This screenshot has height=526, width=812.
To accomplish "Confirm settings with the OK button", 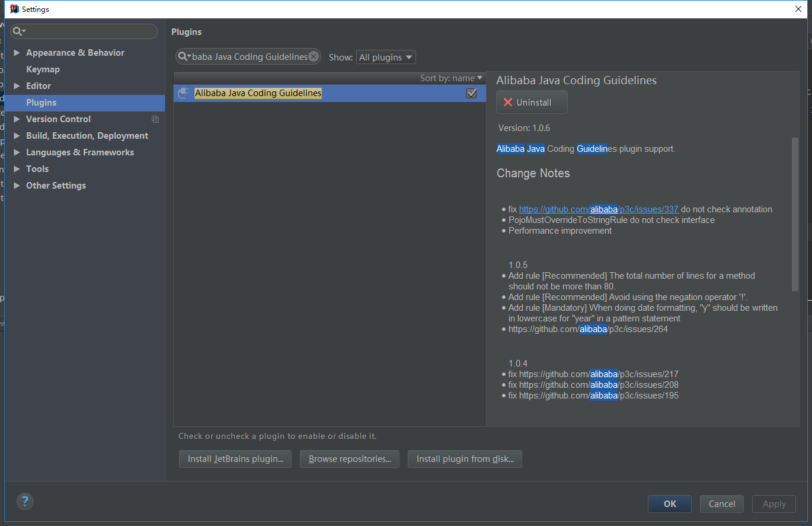I will click(x=670, y=504).
